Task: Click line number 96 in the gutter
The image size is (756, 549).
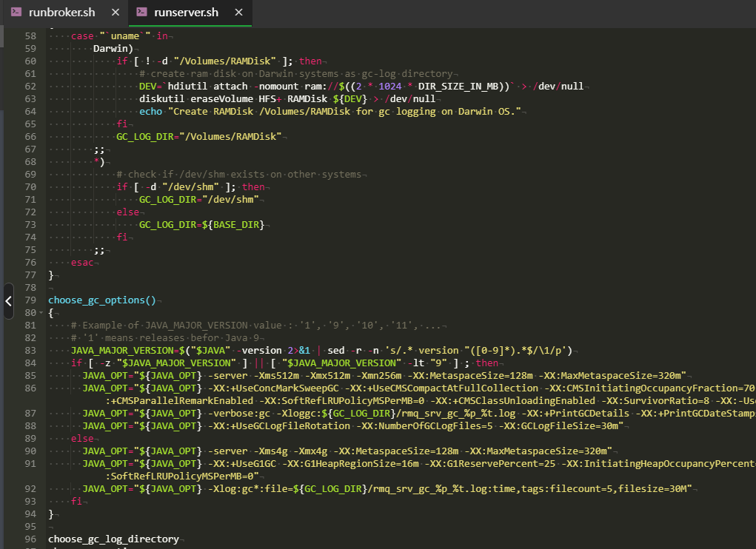Action: point(30,539)
